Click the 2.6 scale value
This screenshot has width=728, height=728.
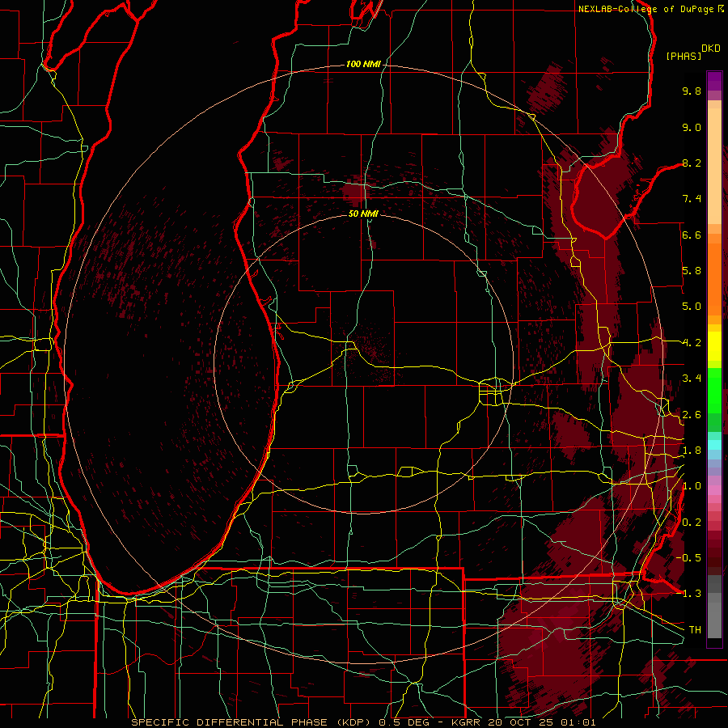tap(692, 415)
